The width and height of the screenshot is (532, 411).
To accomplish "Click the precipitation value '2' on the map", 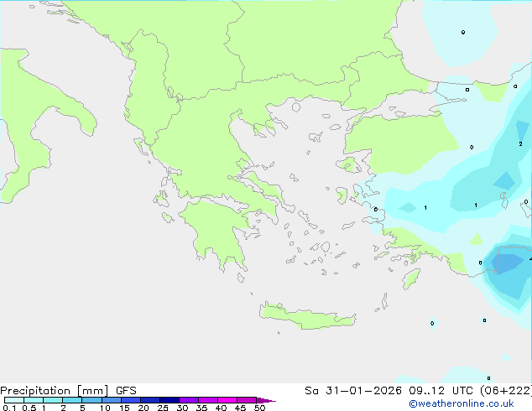I will (520, 143).
